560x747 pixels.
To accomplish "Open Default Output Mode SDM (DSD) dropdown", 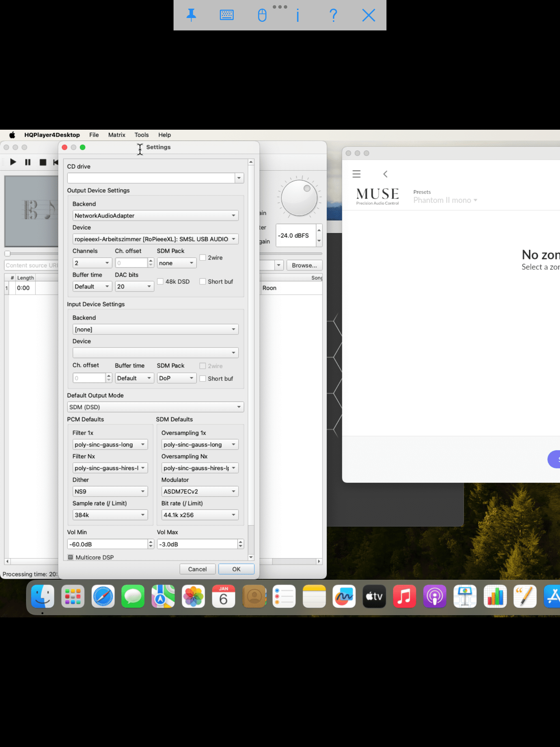I will [156, 407].
